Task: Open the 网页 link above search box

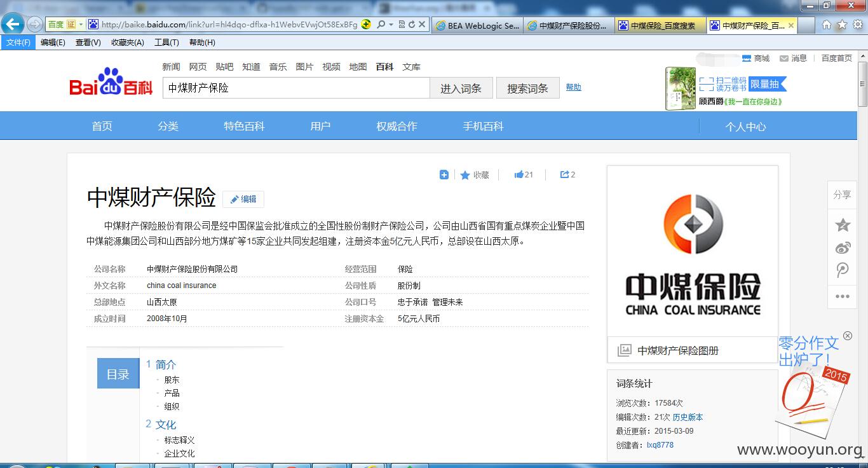Action: pyautogui.click(x=198, y=67)
